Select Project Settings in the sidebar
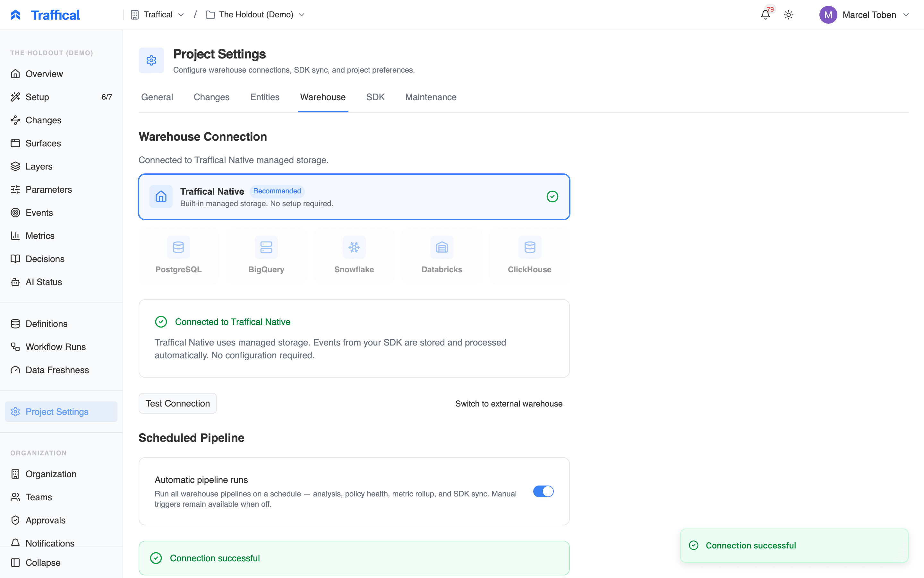924x578 pixels. (x=61, y=412)
